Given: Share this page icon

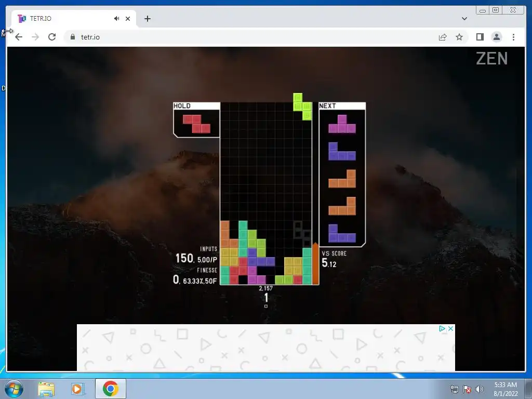Looking at the screenshot, I should 443,37.
